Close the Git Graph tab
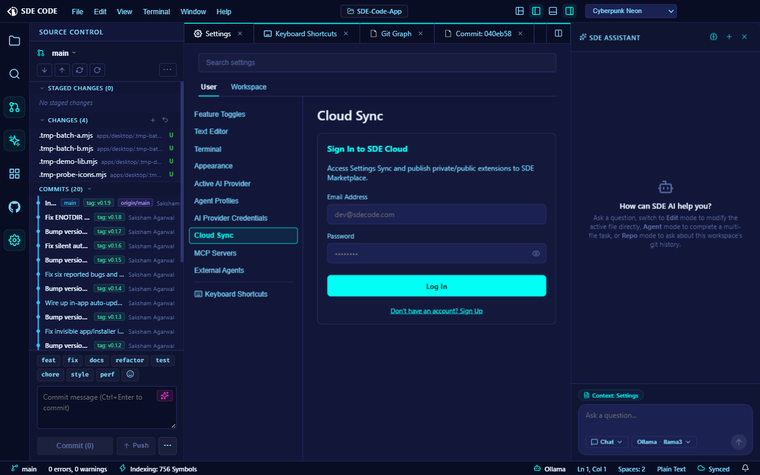 click(420, 33)
